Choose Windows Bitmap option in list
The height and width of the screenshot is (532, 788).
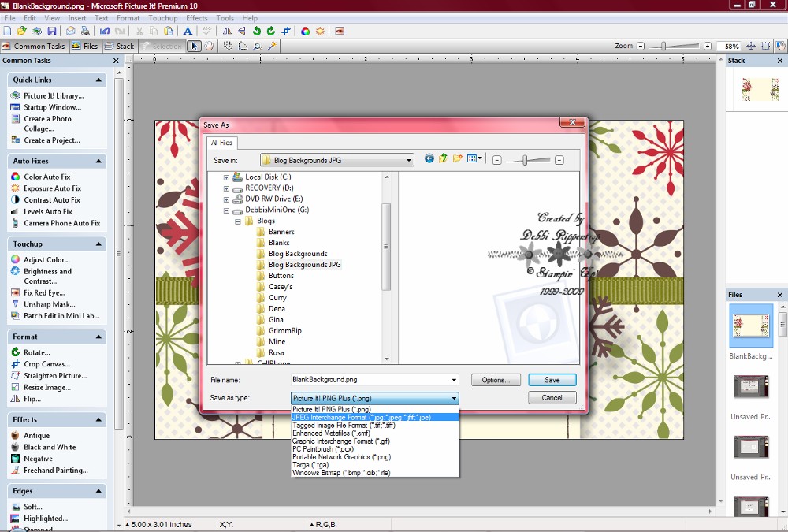(x=375, y=473)
